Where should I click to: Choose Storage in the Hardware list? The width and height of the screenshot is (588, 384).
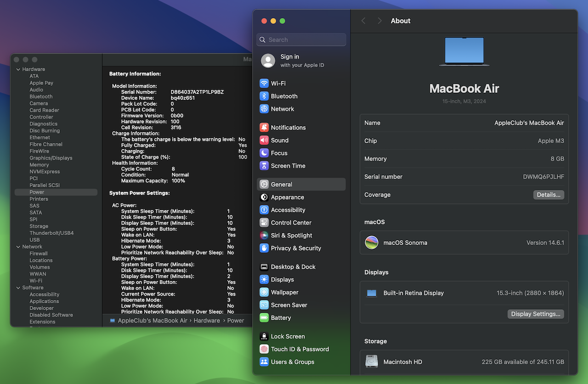click(x=39, y=226)
